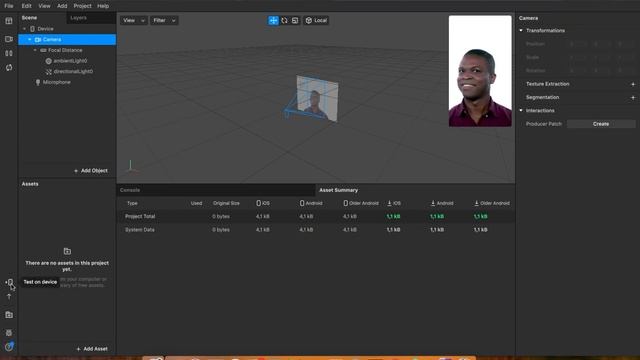Select the move manipulator tool
Image resolution: width=640 pixels, height=360 pixels.
point(273,20)
